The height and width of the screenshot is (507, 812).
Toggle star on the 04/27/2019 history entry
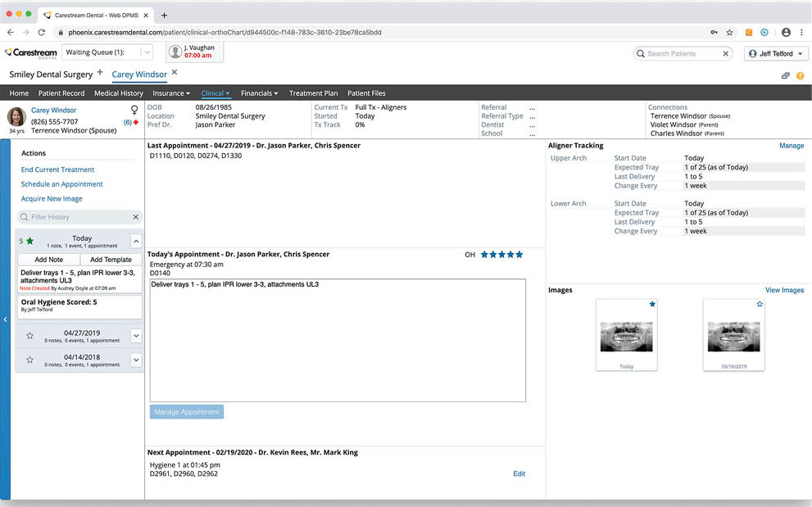29,336
